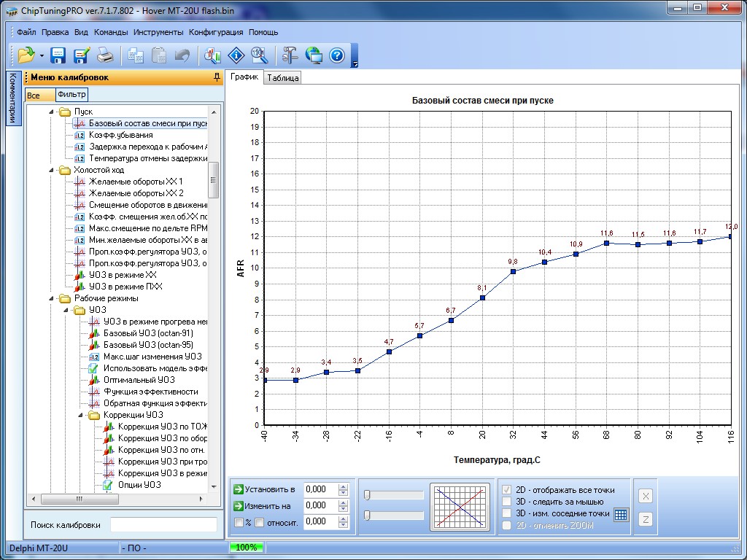This screenshot has height=560, width=747.
Task: Open settings via hammer and wrench icon
Action: pos(290,55)
